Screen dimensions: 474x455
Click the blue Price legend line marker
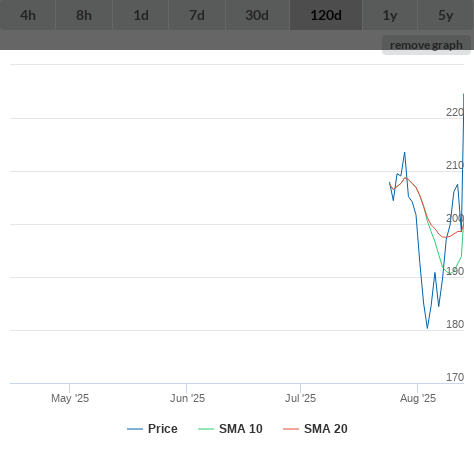(135, 429)
